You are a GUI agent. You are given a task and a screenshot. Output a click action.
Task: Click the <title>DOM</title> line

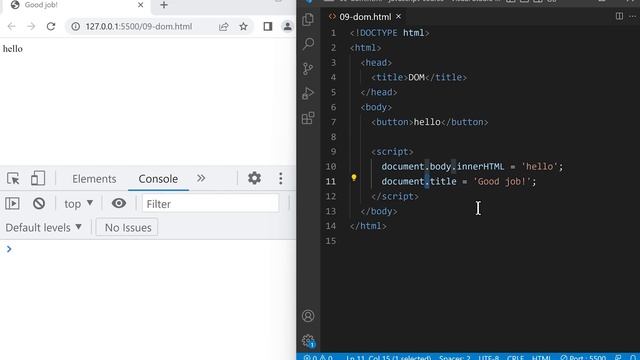click(x=419, y=78)
